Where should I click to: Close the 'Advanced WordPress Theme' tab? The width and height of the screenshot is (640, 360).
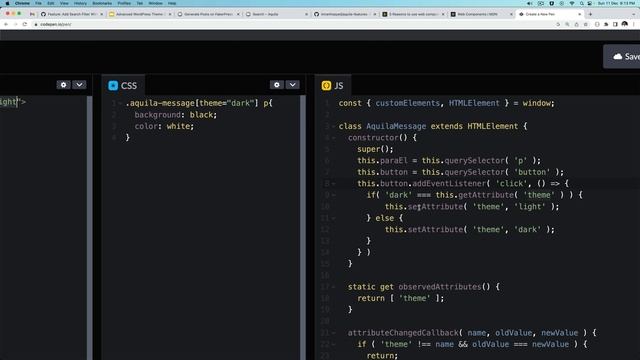(x=170, y=14)
